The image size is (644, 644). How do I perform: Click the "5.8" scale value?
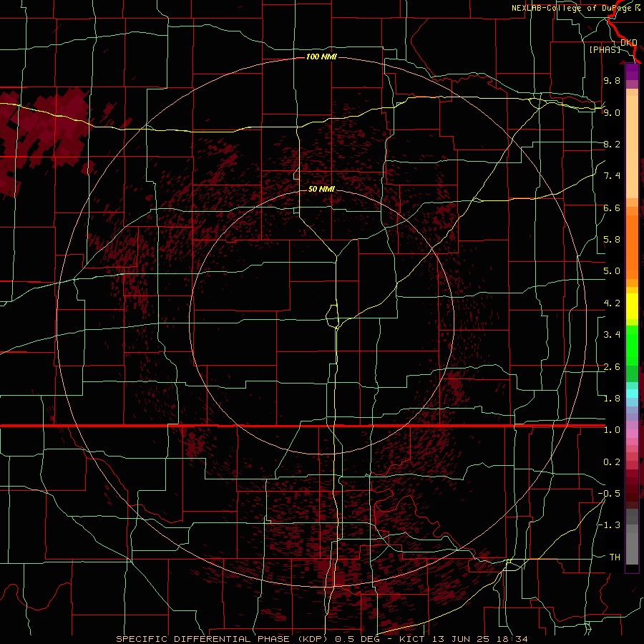(x=612, y=240)
